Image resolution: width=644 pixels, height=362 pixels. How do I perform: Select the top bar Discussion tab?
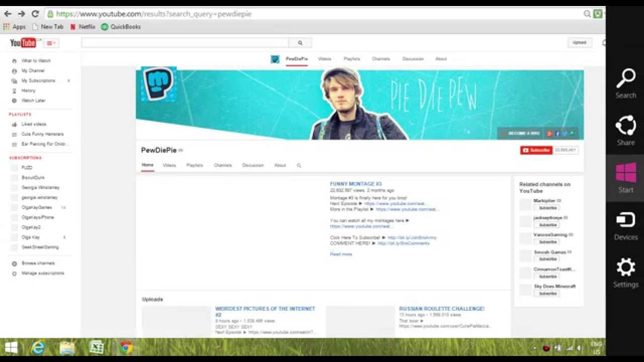413,59
